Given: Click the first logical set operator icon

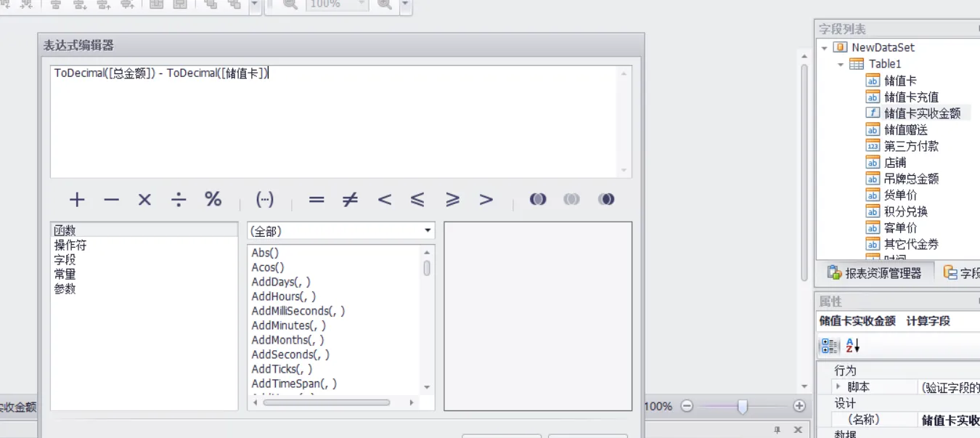Looking at the screenshot, I should pos(538,200).
